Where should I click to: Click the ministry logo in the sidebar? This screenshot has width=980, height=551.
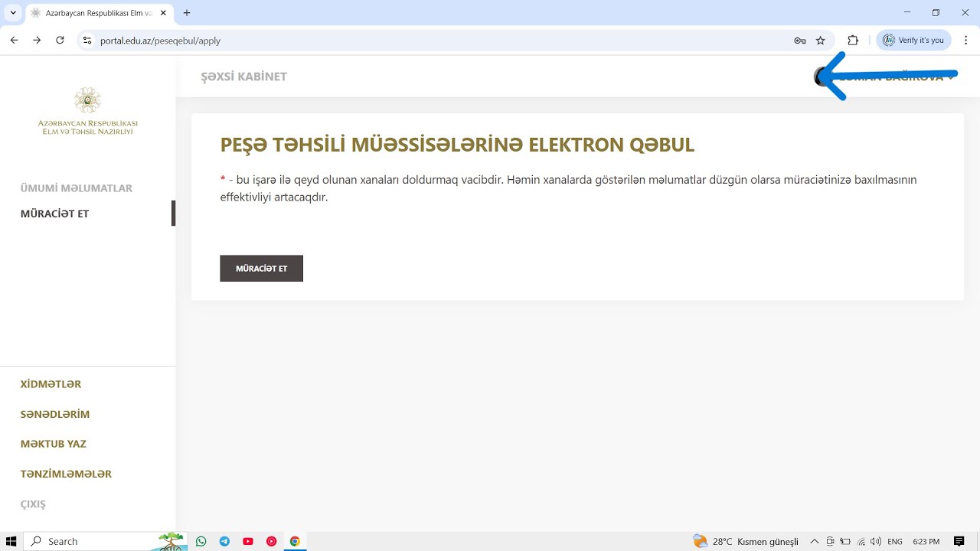coord(88,111)
